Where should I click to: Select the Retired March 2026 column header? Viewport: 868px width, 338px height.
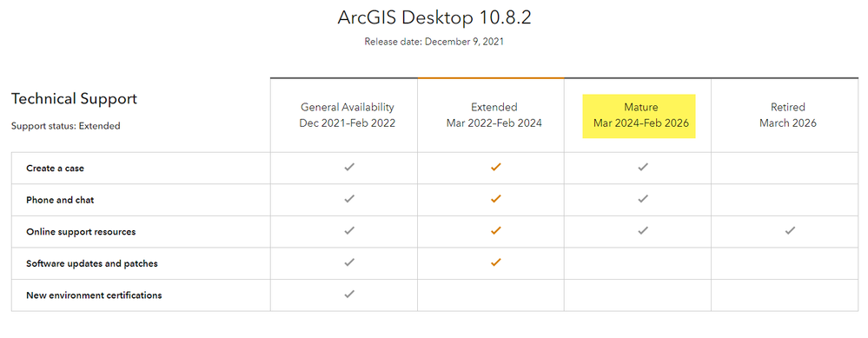(788, 115)
